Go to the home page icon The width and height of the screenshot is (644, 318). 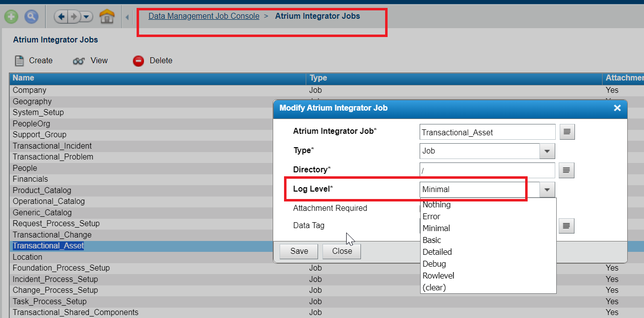point(107,17)
